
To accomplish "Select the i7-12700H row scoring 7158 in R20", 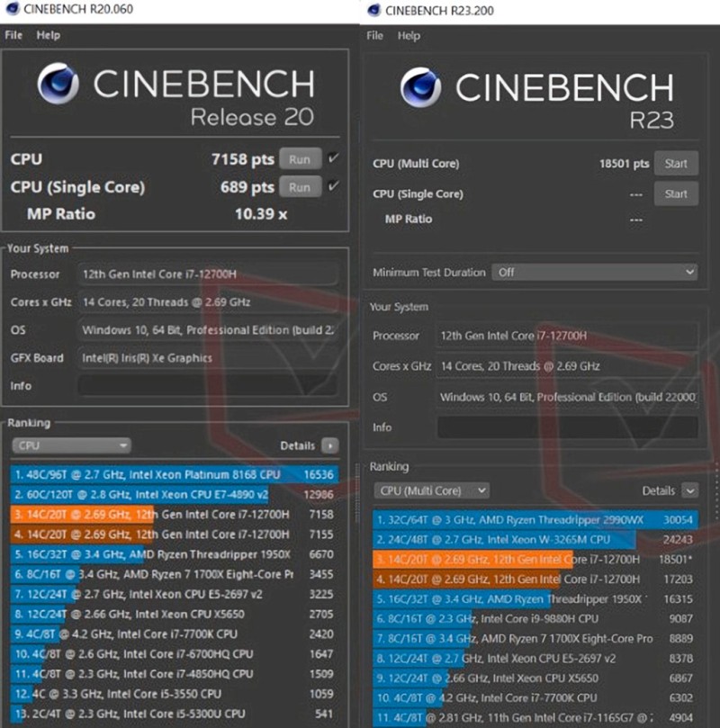I will coord(174,515).
